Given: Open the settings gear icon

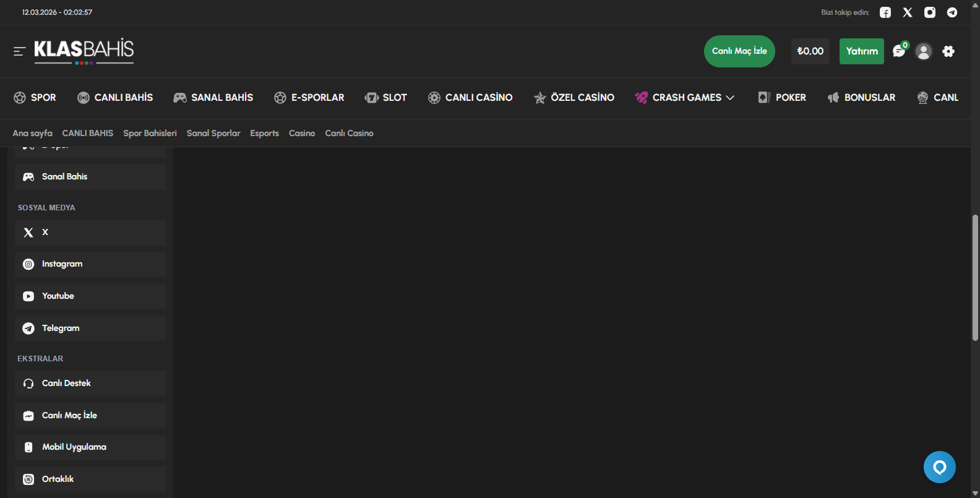Looking at the screenshot, I should tap(948, 51).
